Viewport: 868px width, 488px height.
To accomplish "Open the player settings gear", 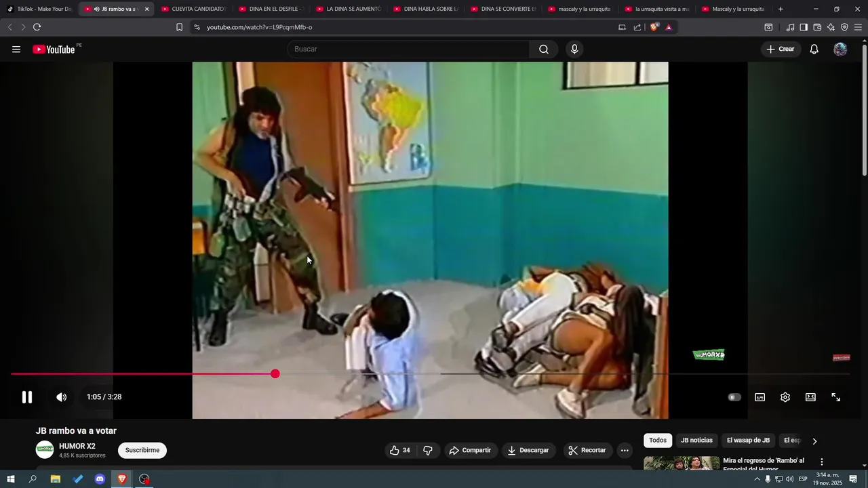I will pyautogui.click(x=785, y=397).
